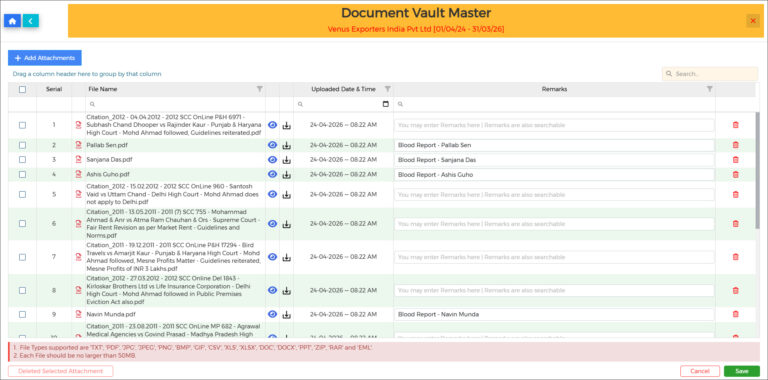This screenshot has width=768, height=380.
Task: Preview the Sanjana Das.pdf file
Action: point(273,160)
